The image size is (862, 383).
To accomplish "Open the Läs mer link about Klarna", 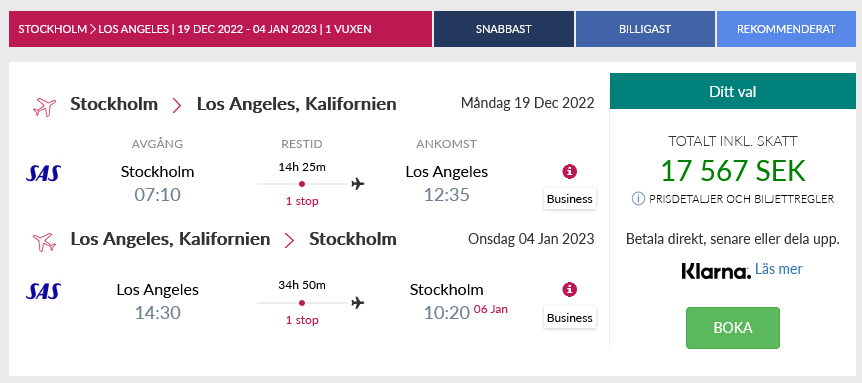I will point(778,269).
